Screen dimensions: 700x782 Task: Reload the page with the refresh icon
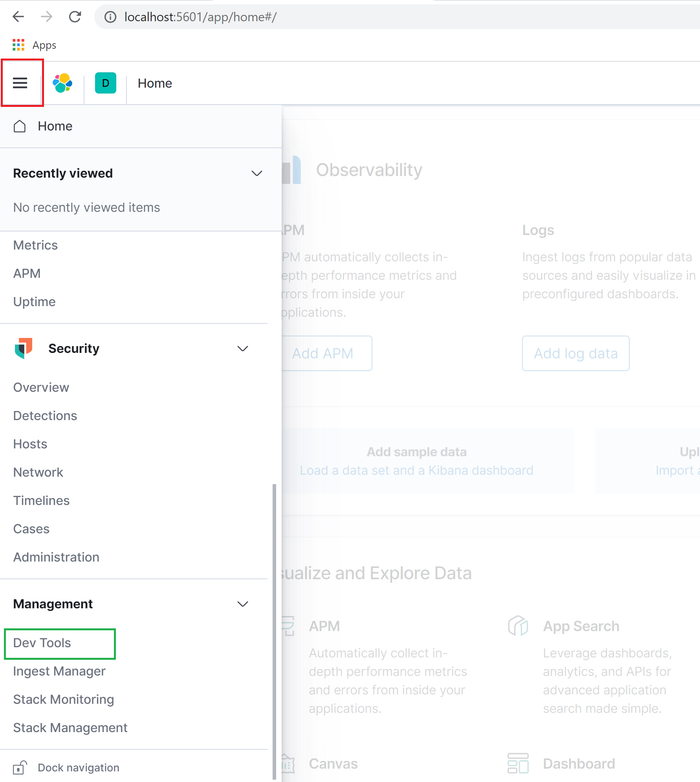[x=75, y=17]
